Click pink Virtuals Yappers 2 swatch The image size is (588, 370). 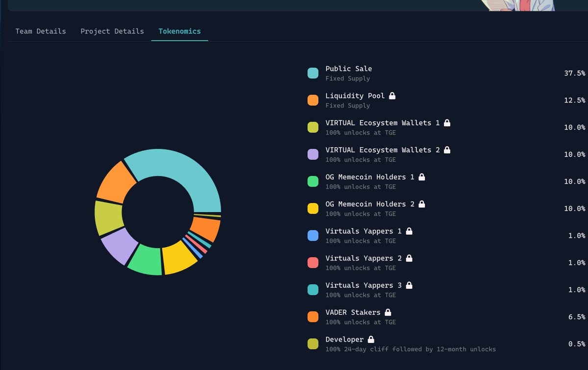[x=313, y=263]
